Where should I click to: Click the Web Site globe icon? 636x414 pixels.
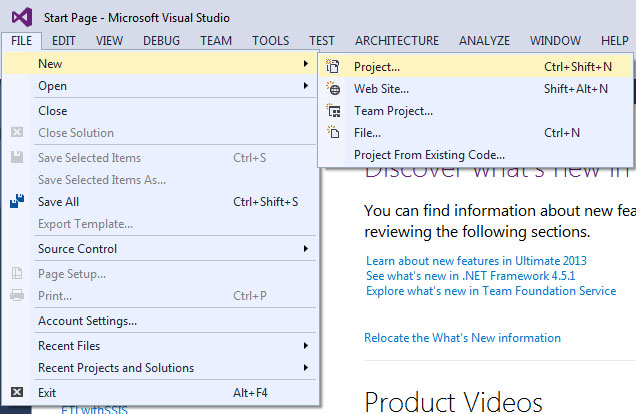pyautogui.click(x=333, y=88)
